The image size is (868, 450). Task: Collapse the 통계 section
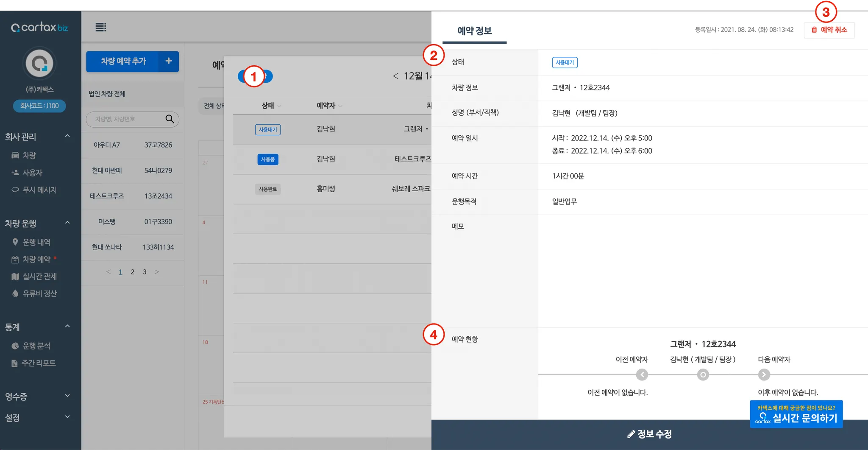tap(67, 327)
